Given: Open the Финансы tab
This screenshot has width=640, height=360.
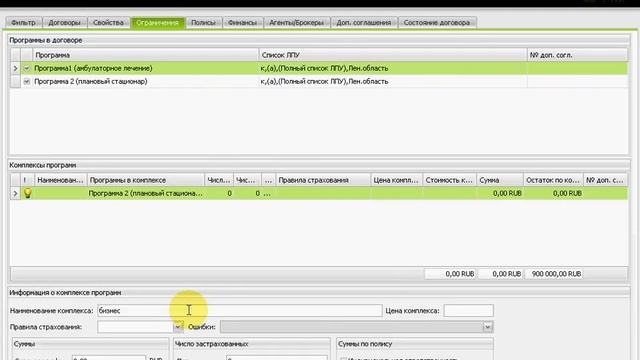Looking at the screenshot, I should 242,22.
